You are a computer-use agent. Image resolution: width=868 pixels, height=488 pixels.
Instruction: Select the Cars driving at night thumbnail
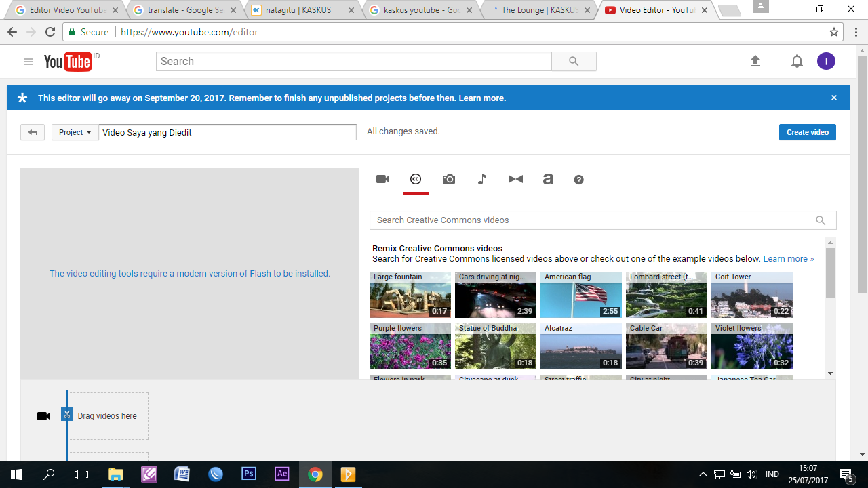(x=496, y=295)
